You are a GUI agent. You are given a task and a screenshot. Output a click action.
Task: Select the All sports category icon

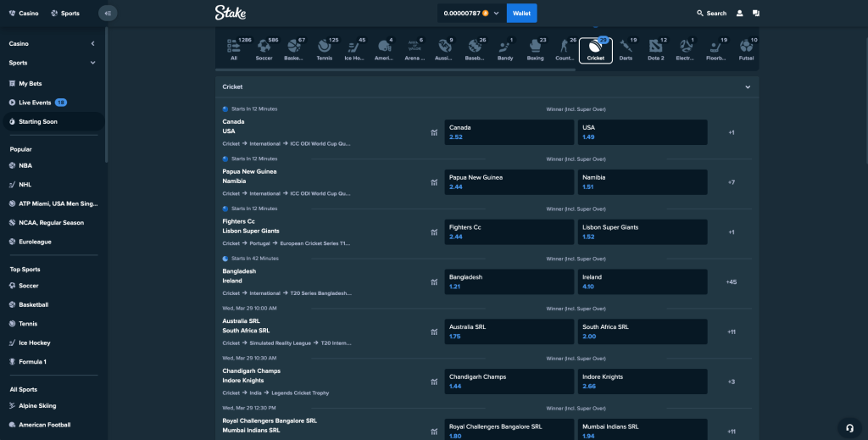point(234,50)
